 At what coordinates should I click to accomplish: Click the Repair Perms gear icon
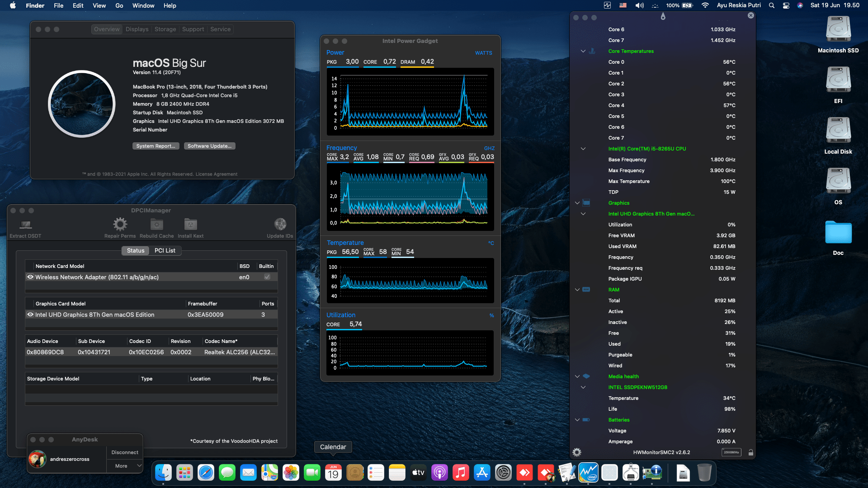(120, 224)
